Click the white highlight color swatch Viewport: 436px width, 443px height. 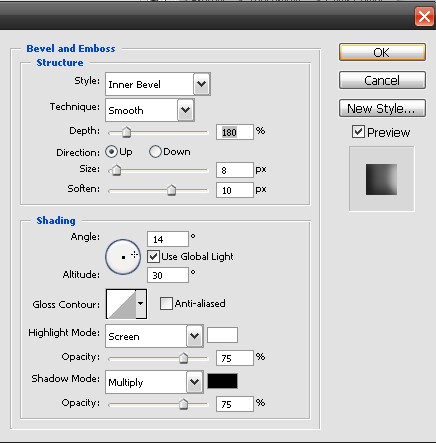pyautogui.click(x=222, y=335)
